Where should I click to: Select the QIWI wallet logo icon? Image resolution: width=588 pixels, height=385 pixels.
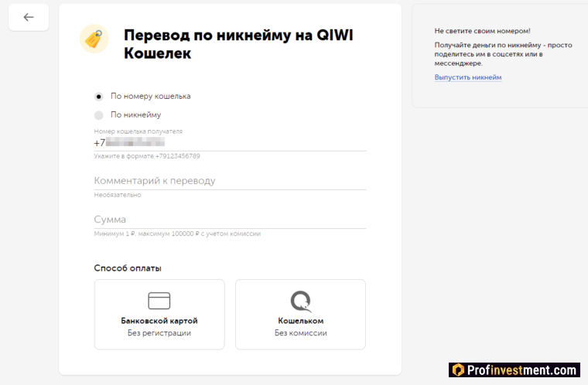pos(301,301)
